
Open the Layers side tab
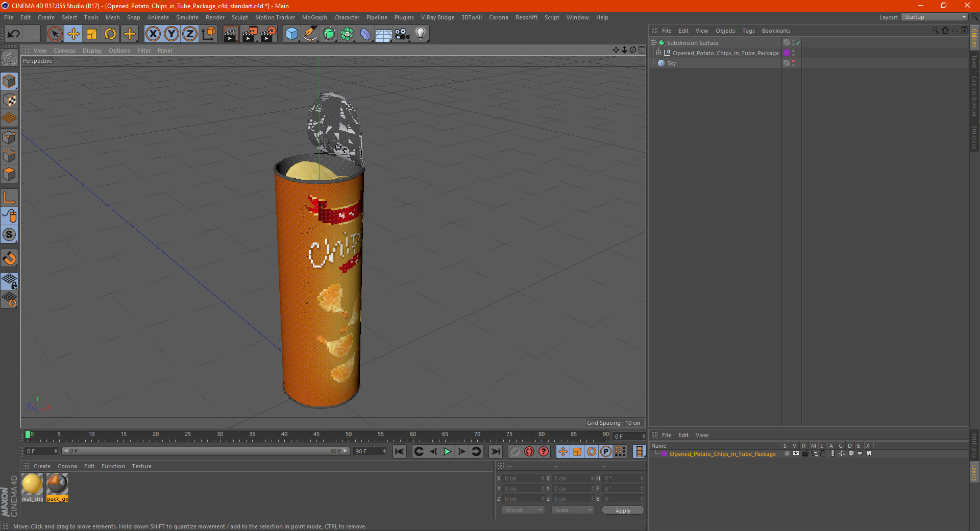[x=974, y=472]
